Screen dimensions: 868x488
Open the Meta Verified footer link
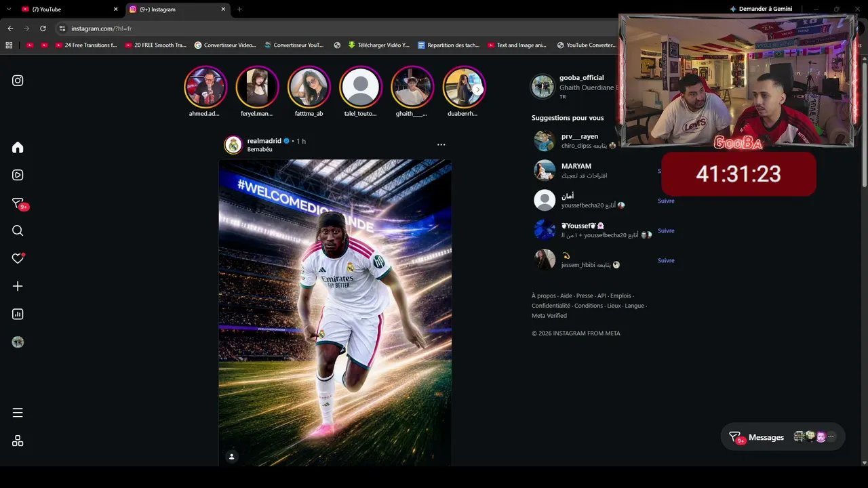549,316
